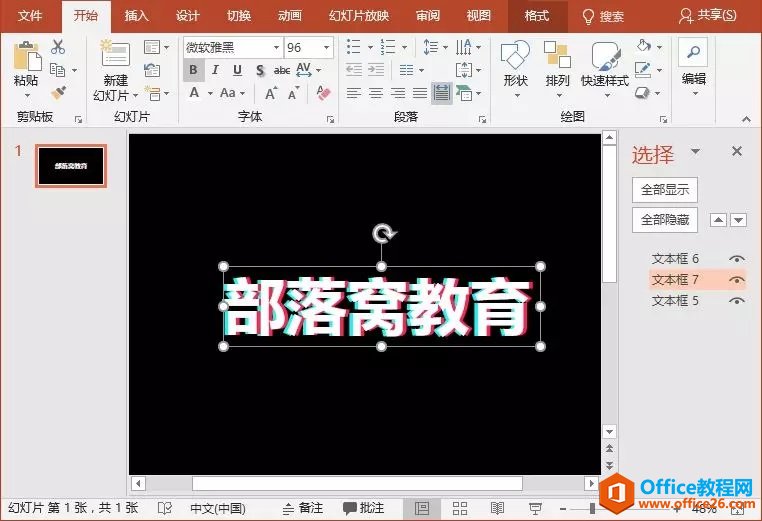Toggle visibility of 文本框 5
The image size is (762, 521).
[737, 301]
